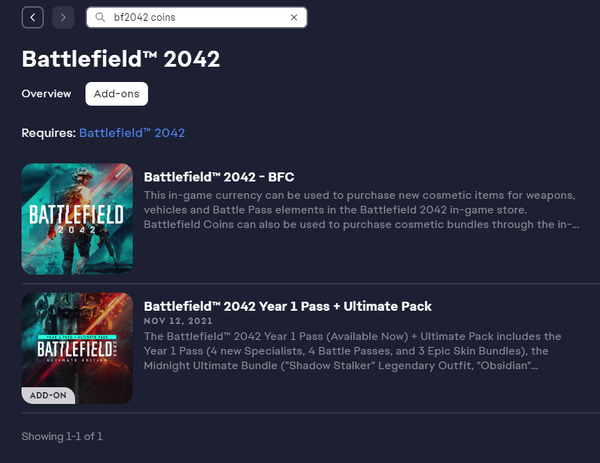Click the magnifying glass search icon

100,17
